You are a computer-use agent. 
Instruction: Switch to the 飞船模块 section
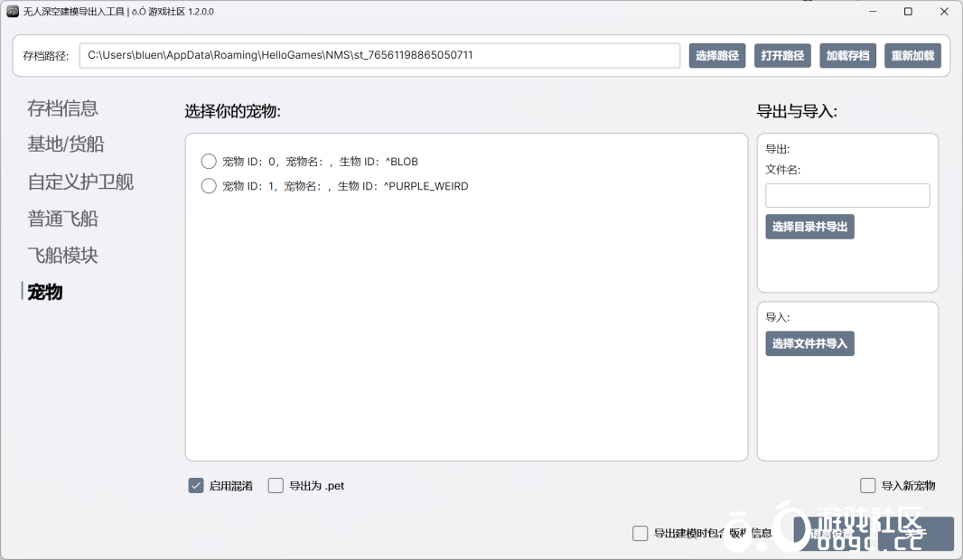tap(61, 255)
